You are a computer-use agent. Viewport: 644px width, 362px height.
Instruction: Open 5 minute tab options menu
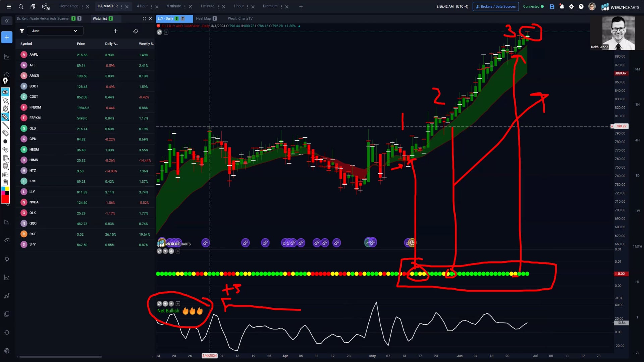click(185, 6)
